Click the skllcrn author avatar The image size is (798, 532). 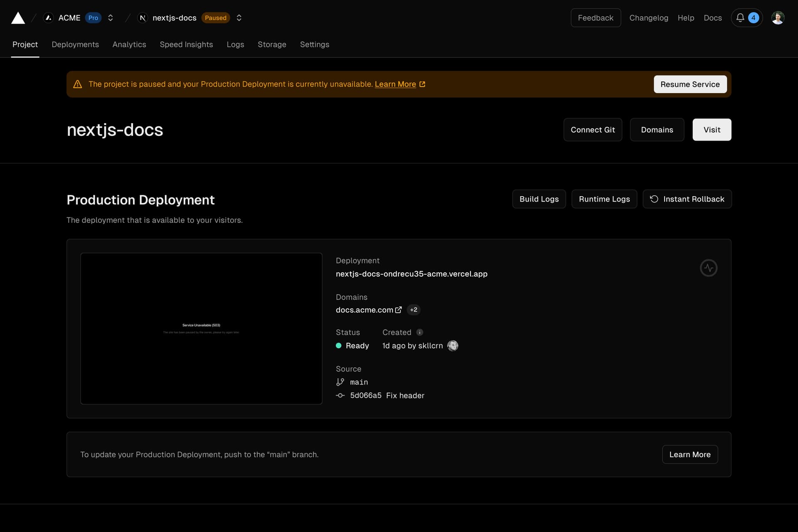point(453,346)
